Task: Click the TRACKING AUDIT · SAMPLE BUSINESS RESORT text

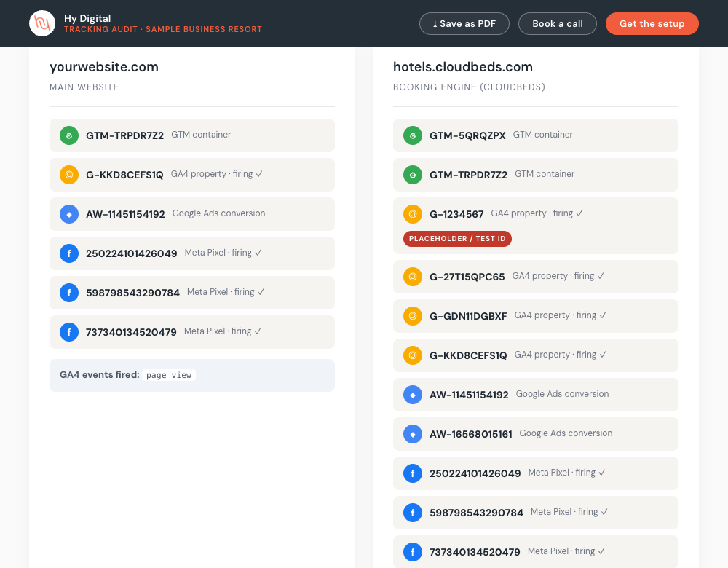Action: point(163,29)
